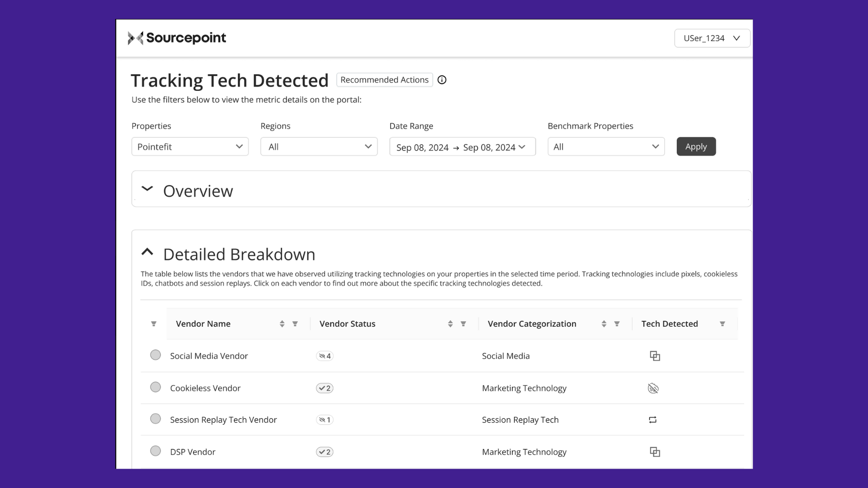
Task: Open the Vendor Status column filter
Action: pos(463,324)
